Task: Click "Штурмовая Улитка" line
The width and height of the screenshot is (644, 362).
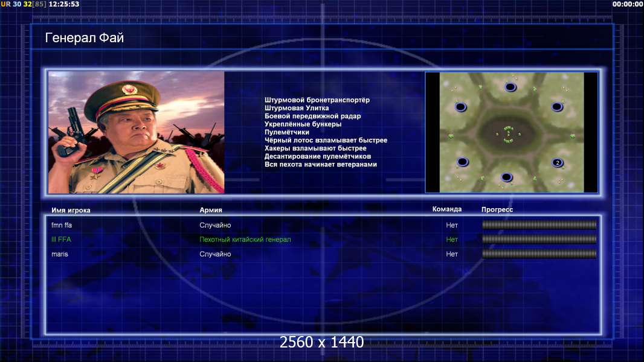Action: (297, 108)
